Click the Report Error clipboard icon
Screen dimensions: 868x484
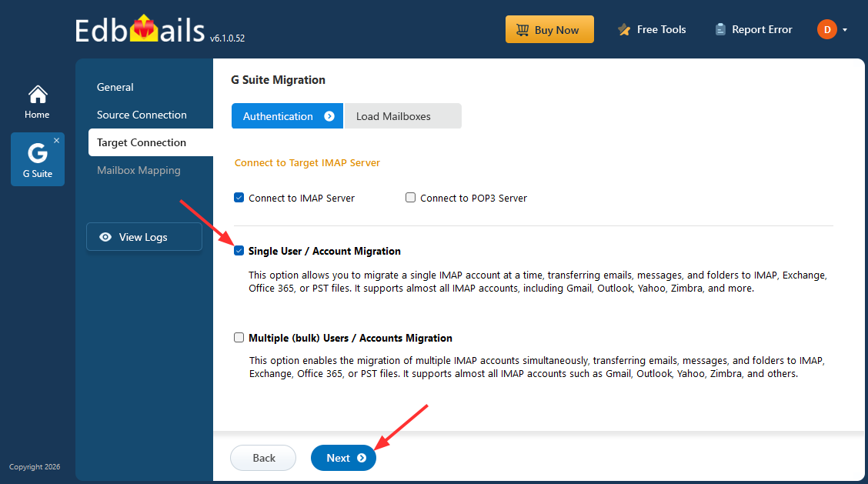point(720,29)
